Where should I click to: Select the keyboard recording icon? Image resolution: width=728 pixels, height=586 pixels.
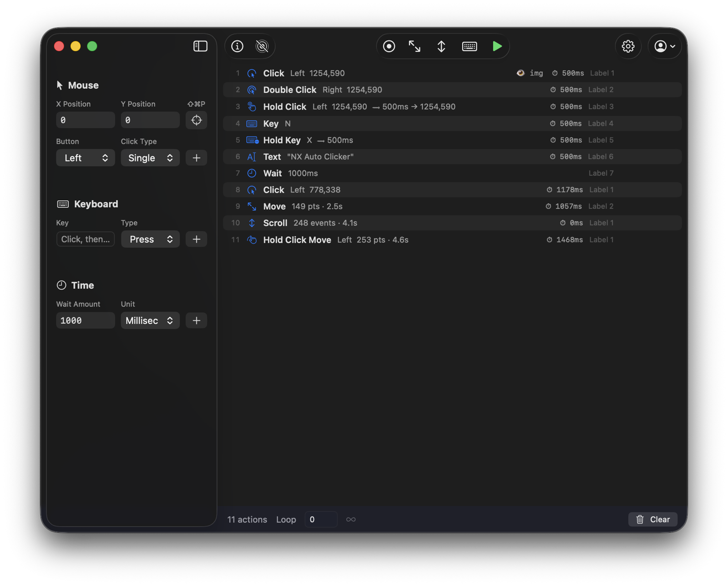click(469, 46)
